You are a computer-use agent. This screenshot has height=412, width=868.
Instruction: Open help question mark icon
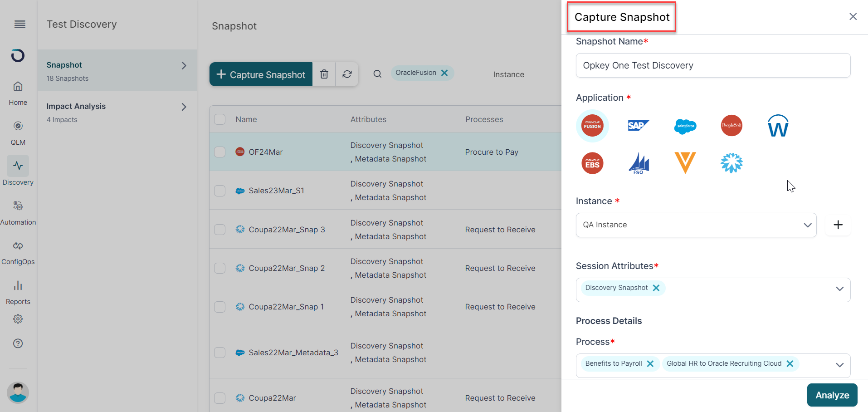pos(18,343)
